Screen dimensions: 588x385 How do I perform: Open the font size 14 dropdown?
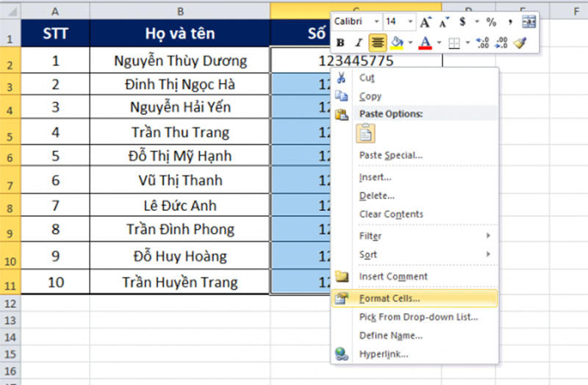point(410,22)
